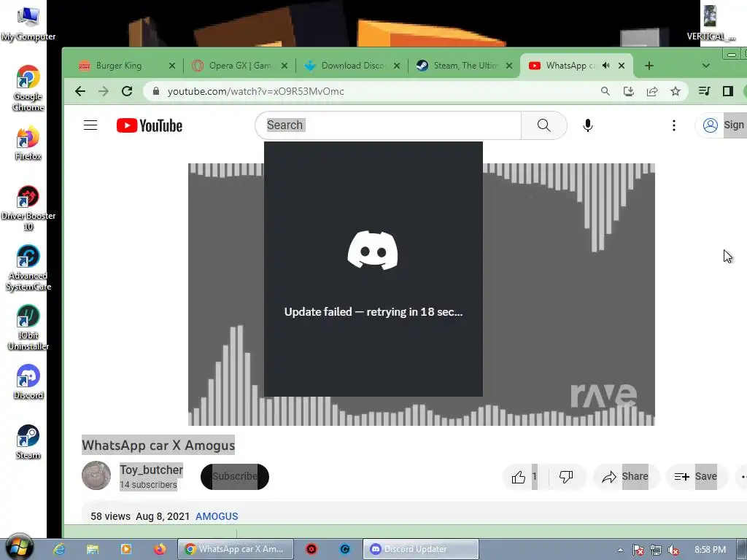Image resolution: width=747 pixels, height=560 pixels.
Task: Subscribe to the Toy_butcher channel
Action: (x=234, y=476)
